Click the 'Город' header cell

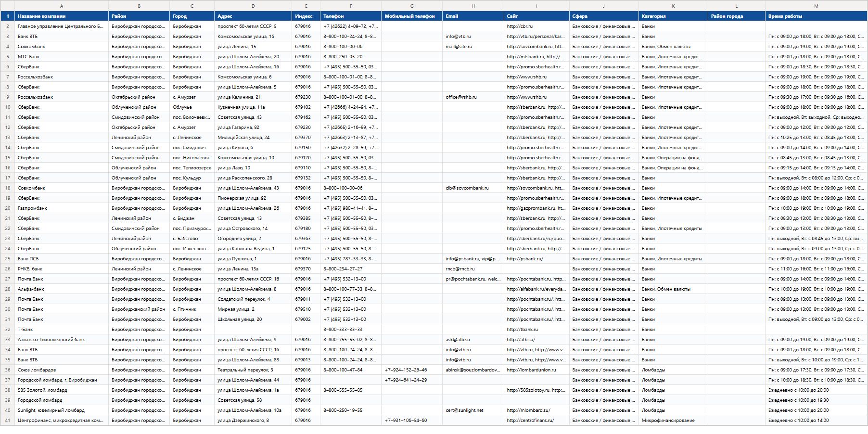coord(192,16)
